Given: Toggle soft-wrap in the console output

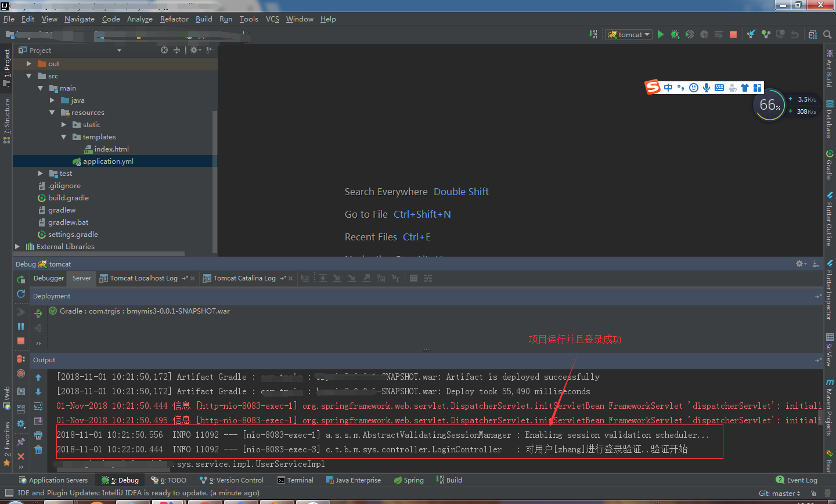Looking at the screenshot, I should pos(38,405).
